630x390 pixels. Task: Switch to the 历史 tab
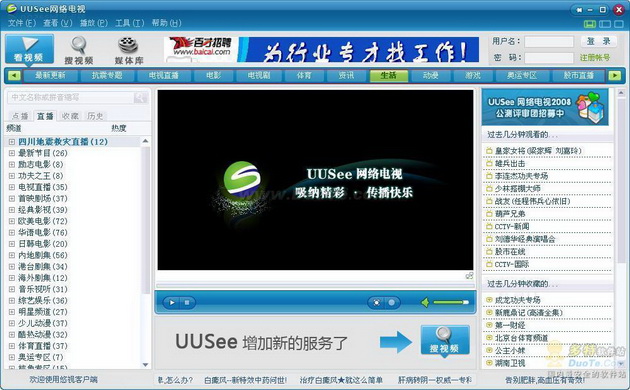point(95,116)
